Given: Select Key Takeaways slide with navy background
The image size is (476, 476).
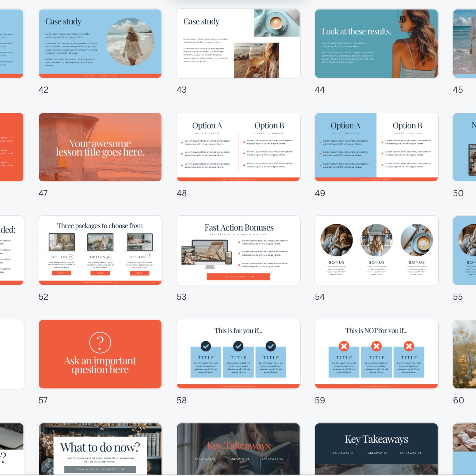Looking at the screenshot, I should (x=376, y=449).
